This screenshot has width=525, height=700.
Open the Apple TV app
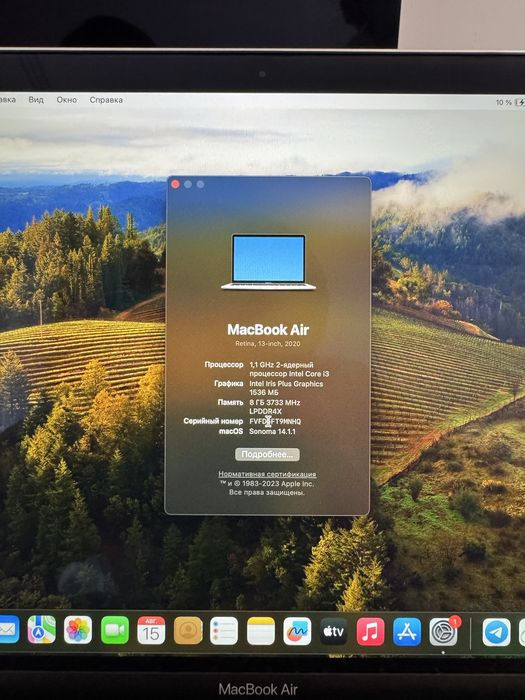(333, 632)
